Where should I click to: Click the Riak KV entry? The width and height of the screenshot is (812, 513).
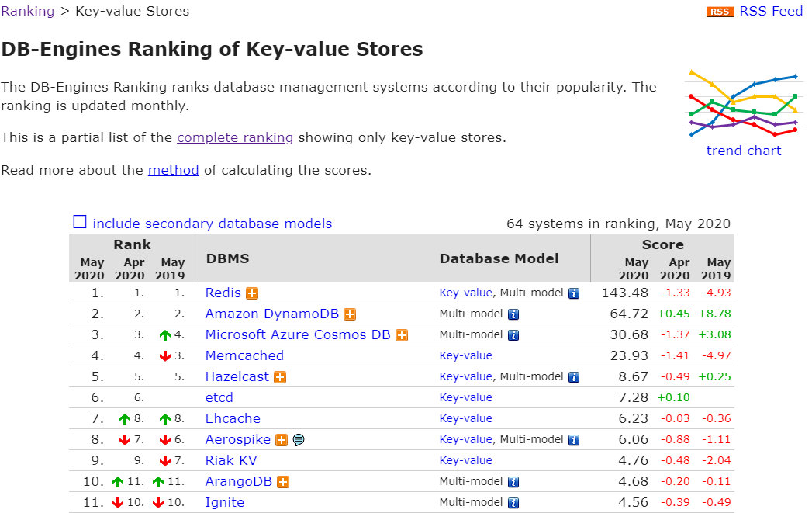coord(231,460)
